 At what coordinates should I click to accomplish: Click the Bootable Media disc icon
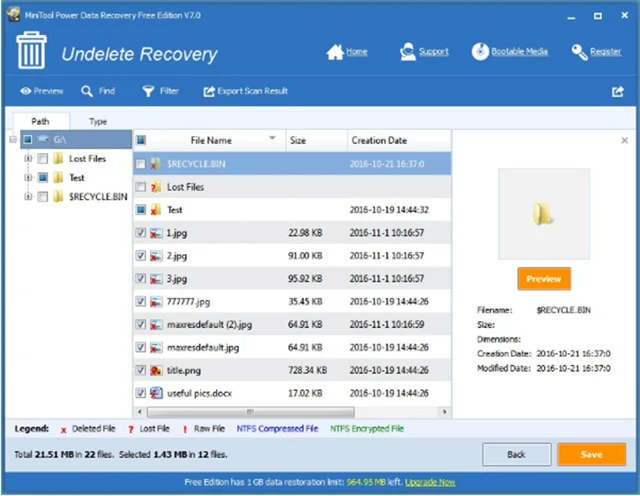point(480,52)
